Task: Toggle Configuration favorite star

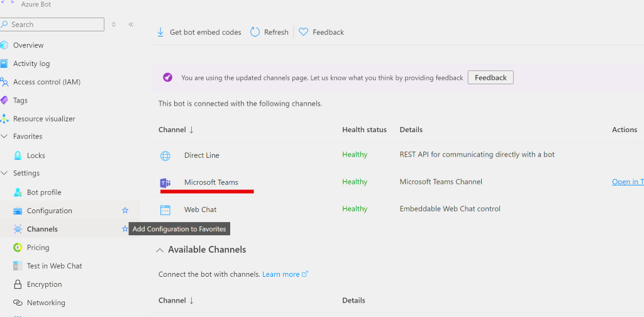Action: tap(125, 210)
